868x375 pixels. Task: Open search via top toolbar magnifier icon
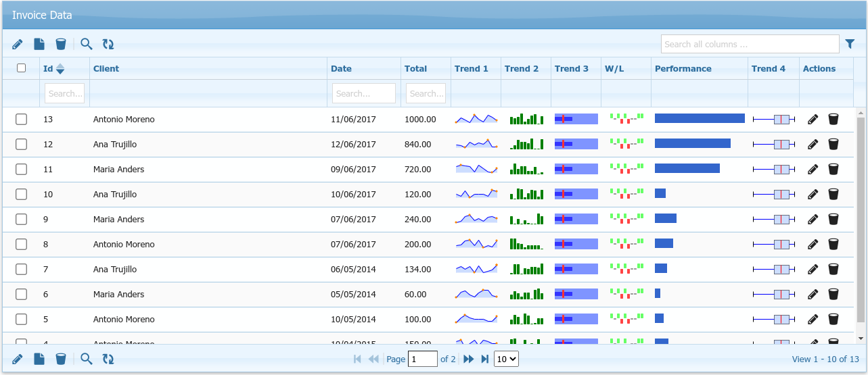click(86, 44)
